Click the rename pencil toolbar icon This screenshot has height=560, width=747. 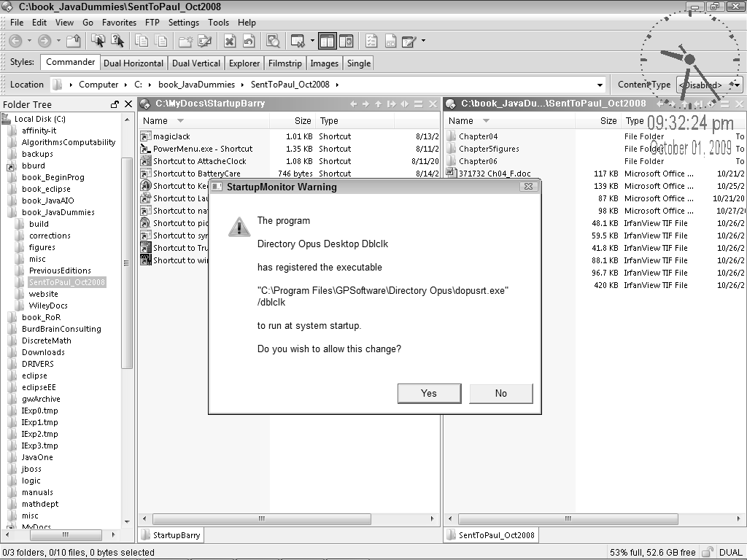click(205, 42)
